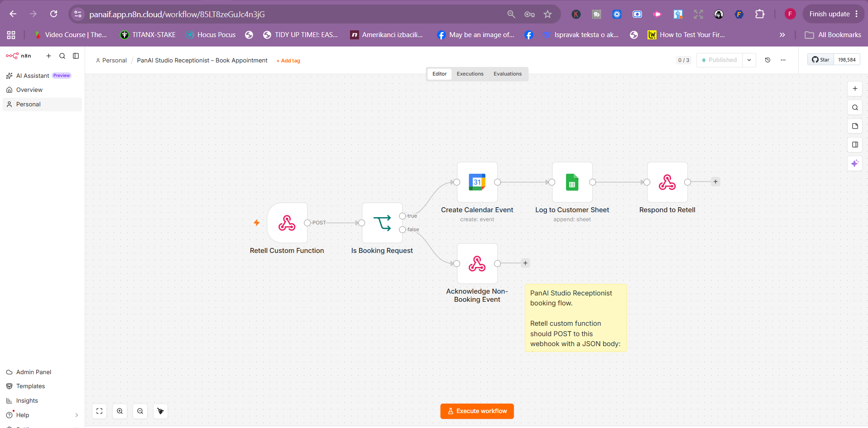
Task: Select the Log to Customer Sheet node
Action: coord(572,182)
